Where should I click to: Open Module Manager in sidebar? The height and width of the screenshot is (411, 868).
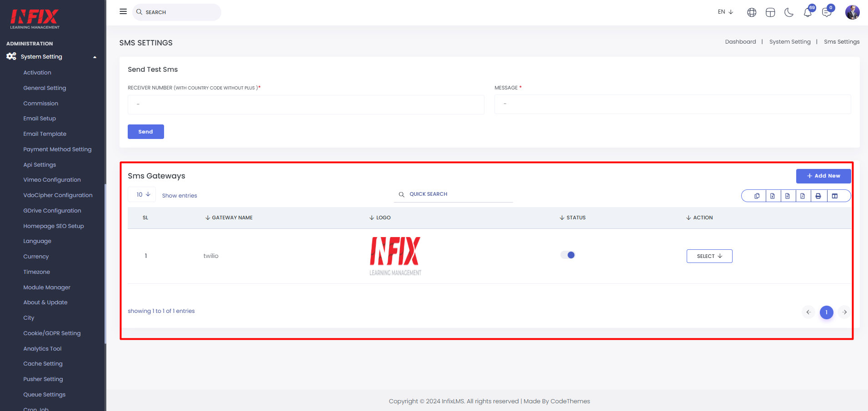point(47,287)
